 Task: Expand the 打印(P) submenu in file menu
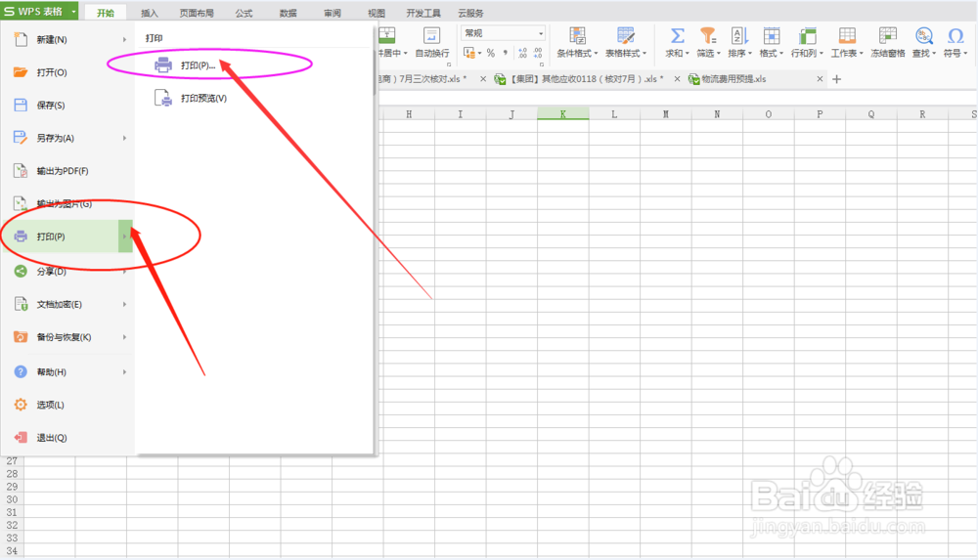click(x=125, y=237)
